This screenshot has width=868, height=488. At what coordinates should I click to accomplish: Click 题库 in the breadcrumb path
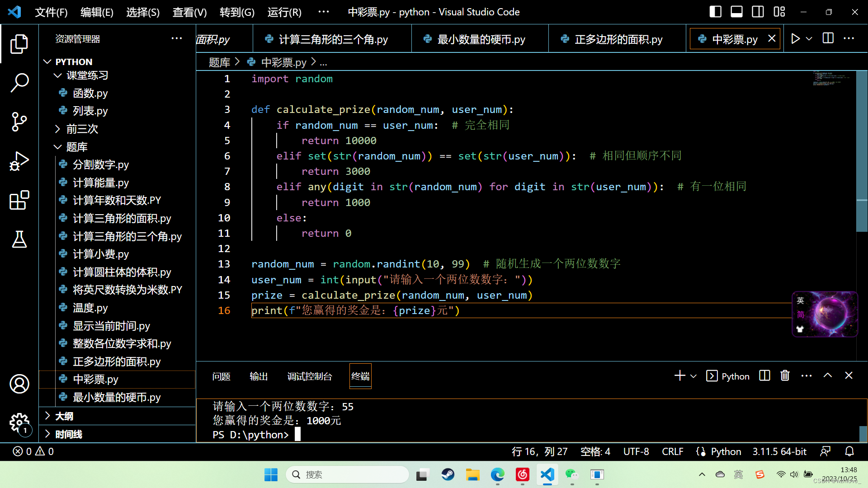point(219,62)
